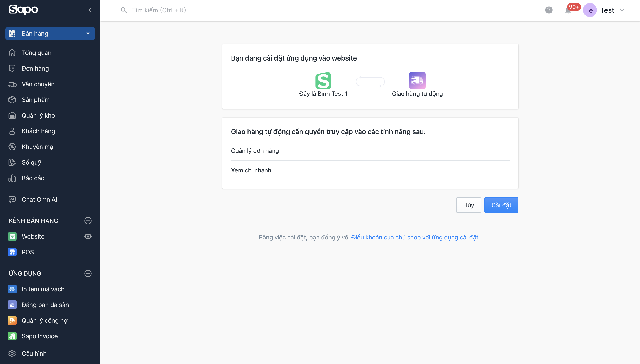
Task: Open the In tem mã vạch app
Action: [x=43, y=289]
